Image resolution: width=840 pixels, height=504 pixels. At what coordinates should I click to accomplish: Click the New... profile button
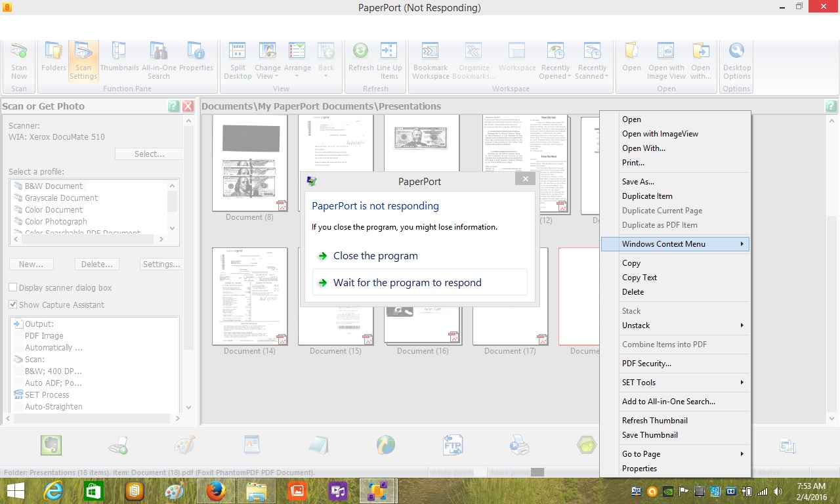tap(31, 264)
